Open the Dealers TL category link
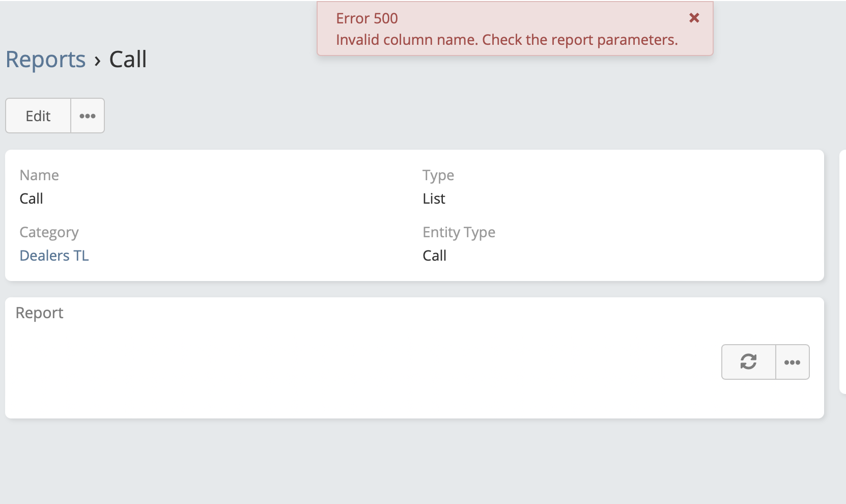 click(x=54, y=256)
